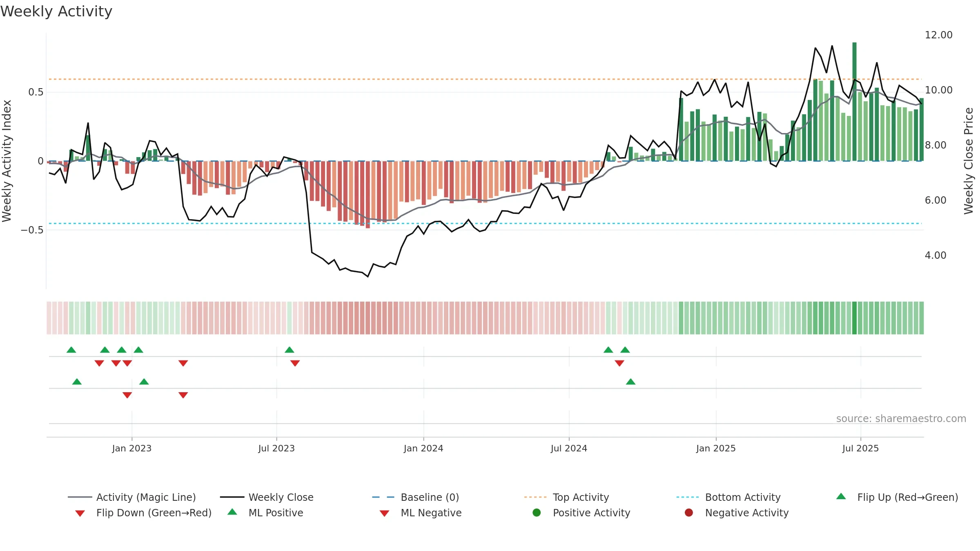This screenshot has width=980, height=551.
Task: Click the Jan 2024 x-axis label
Action: (423, 448)
